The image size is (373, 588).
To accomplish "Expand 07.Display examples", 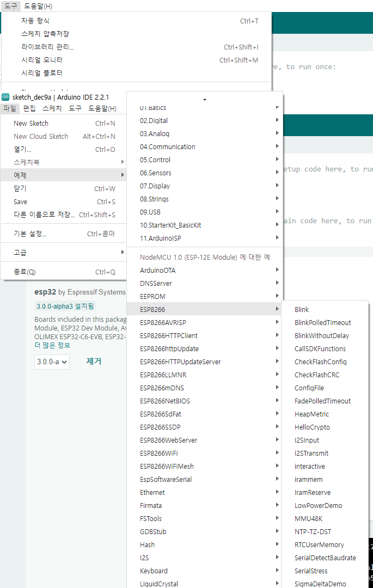I will tap(205, 186).
